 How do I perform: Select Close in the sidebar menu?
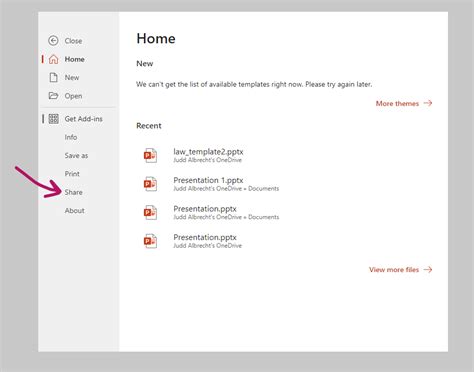73,41
